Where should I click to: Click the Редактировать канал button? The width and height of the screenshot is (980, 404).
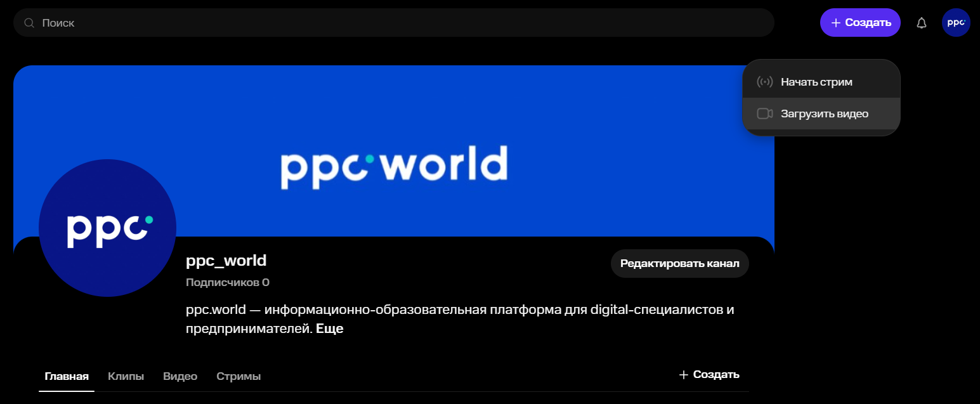coord(680,263)
